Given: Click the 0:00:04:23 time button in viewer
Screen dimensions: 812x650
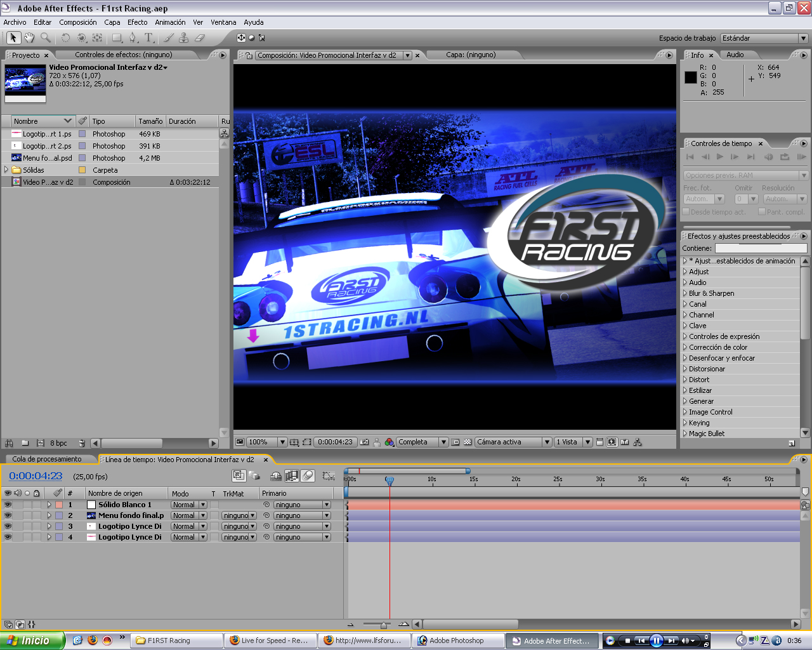Looking at the screenshot, I should [335, 442].
